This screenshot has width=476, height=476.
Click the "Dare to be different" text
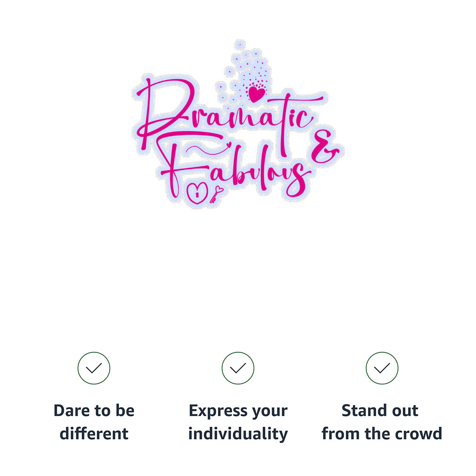94,422
